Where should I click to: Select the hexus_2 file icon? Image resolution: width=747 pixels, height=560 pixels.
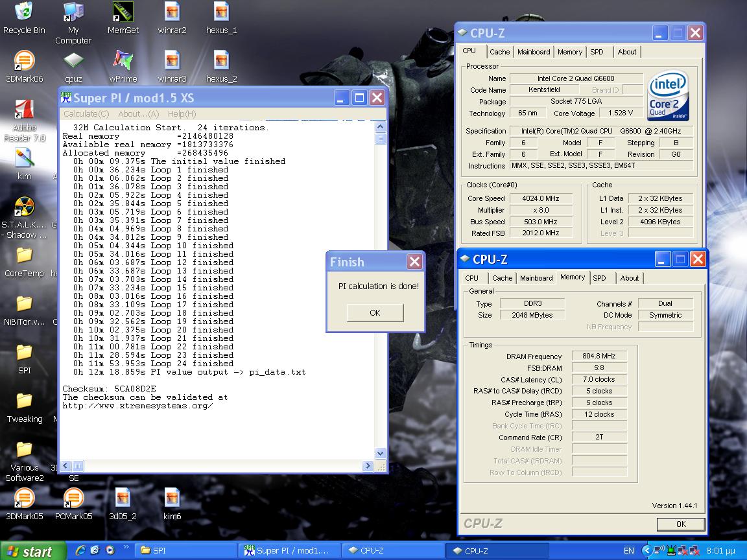[x=222, y=67]
